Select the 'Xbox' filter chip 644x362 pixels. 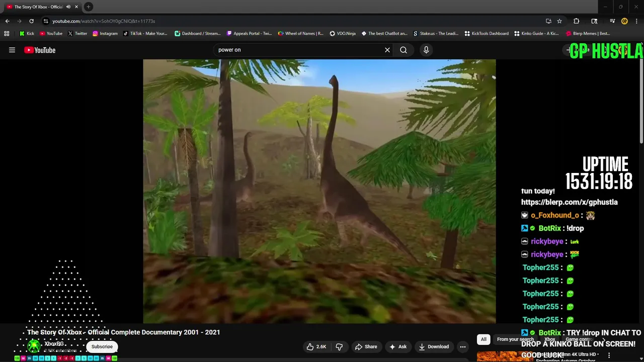[549, 339]
